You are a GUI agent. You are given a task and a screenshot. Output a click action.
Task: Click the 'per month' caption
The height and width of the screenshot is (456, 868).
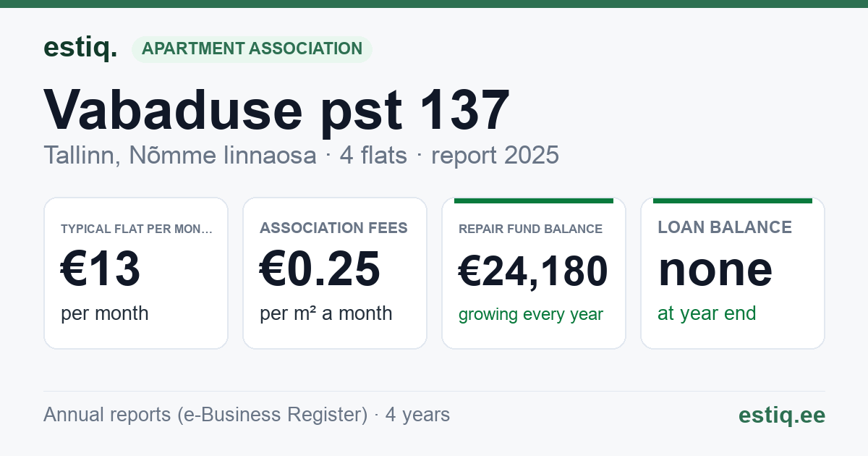pyautogui.click(x=105, y=313)
